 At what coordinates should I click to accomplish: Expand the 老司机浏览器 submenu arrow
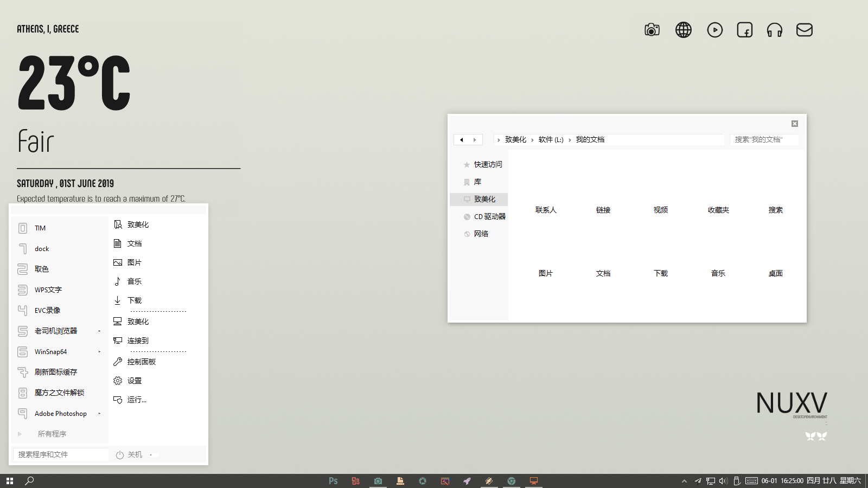coord(99,331)
